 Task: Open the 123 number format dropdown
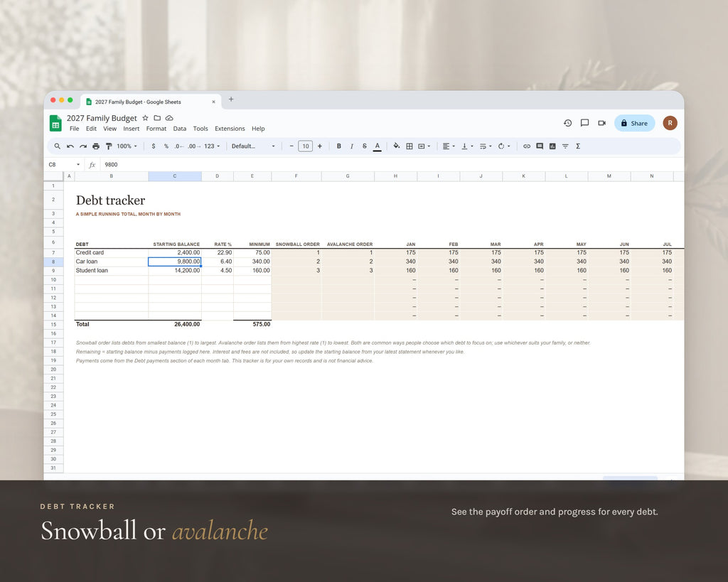pyautogui.click(x=212, y=146)
